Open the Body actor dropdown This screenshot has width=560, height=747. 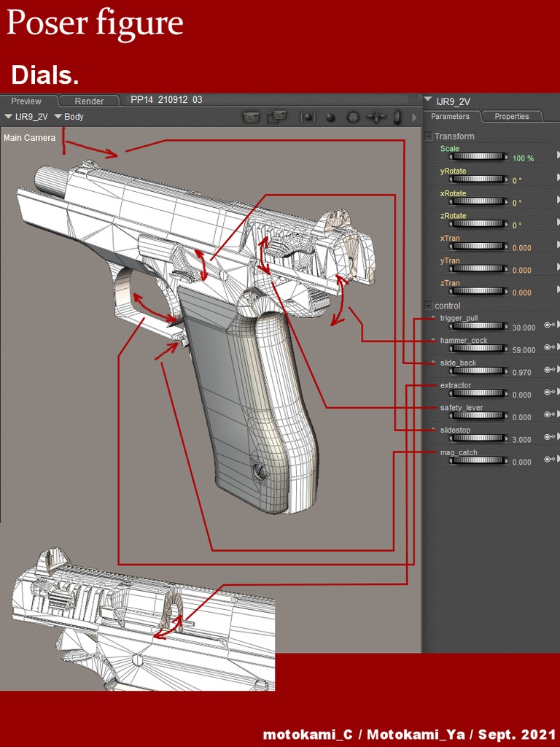[69, 117]
